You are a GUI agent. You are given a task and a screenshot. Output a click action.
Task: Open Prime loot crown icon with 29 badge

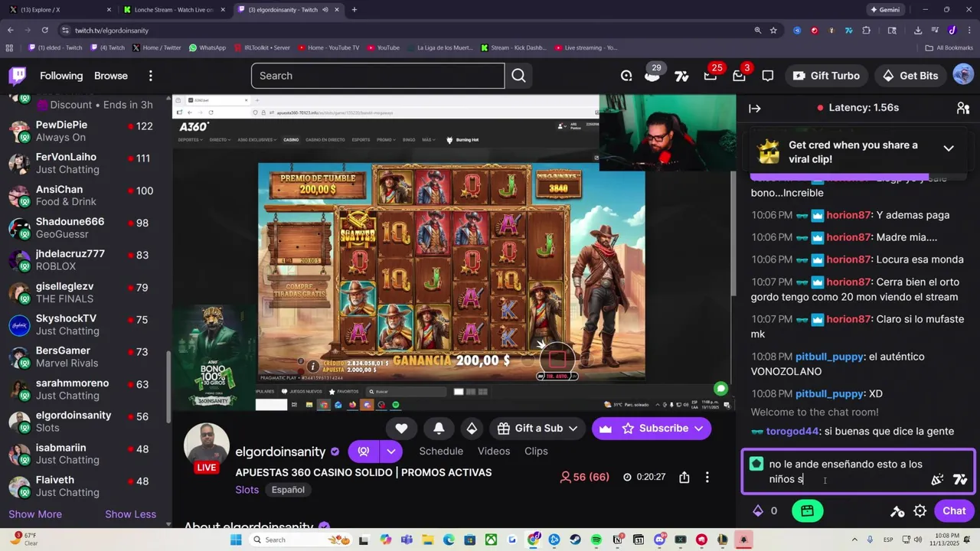click(x=652, y=76)
